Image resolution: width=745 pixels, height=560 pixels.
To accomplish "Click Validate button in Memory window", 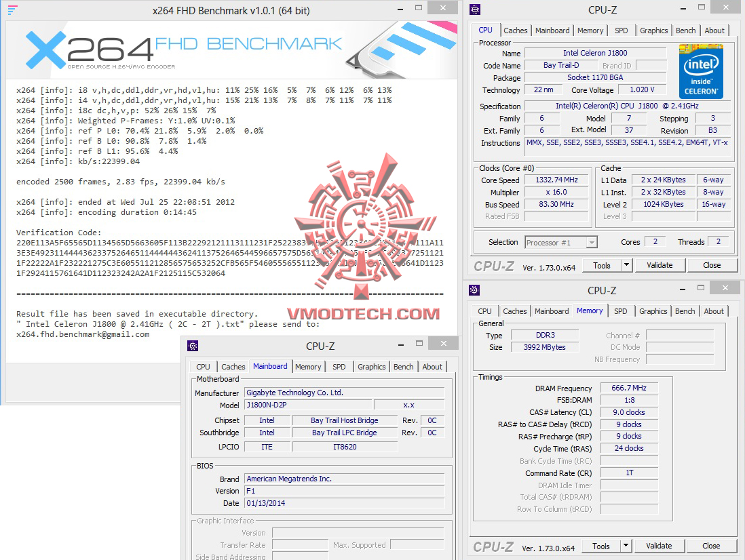I will [x=659, y=546].
